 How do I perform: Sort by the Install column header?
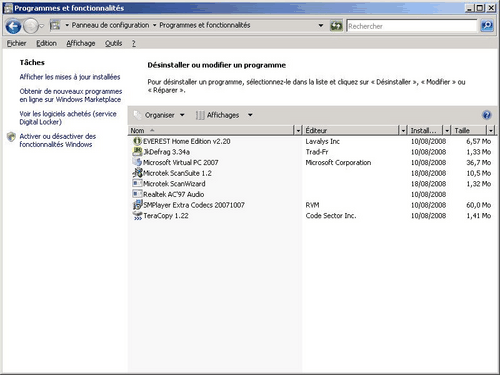click(425, 130)
